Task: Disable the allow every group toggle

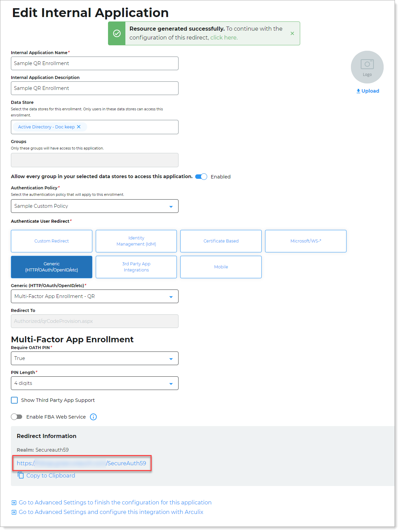Action: point(201,176)
